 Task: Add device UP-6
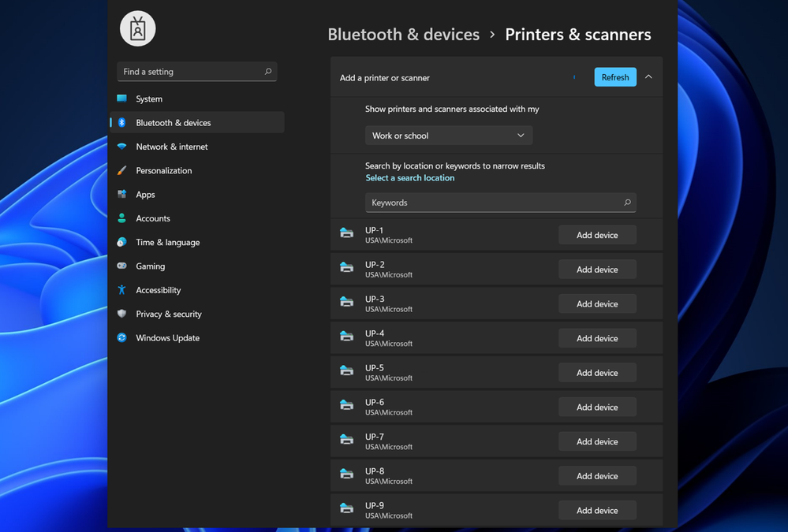pyautogui.click(x=598, y=407)
